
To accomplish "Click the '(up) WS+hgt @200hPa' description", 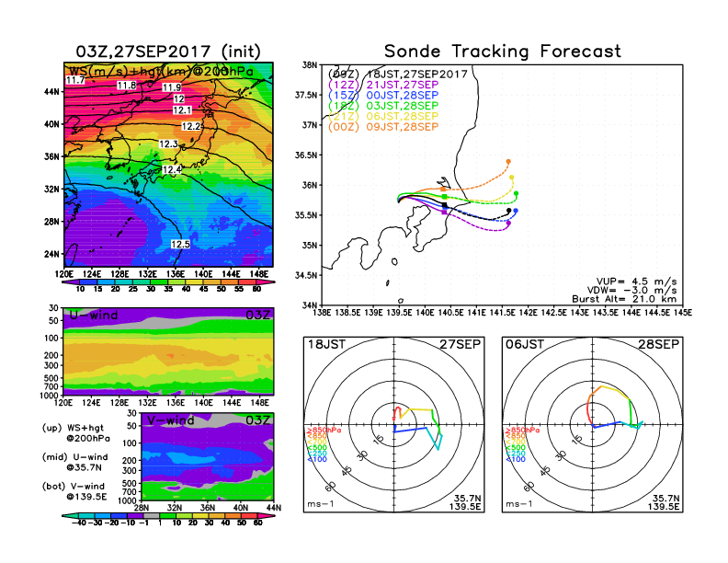I will pos(76,433).
